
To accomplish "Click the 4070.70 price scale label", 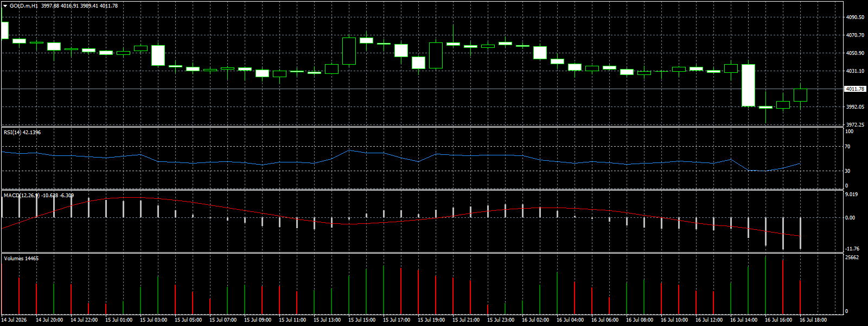I will (855, 35).
